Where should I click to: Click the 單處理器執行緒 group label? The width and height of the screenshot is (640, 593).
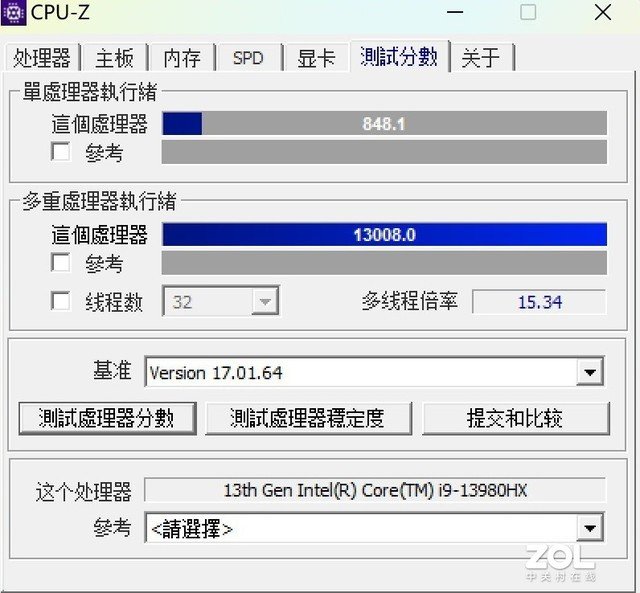pyautogui.click(x=90, y=91)
